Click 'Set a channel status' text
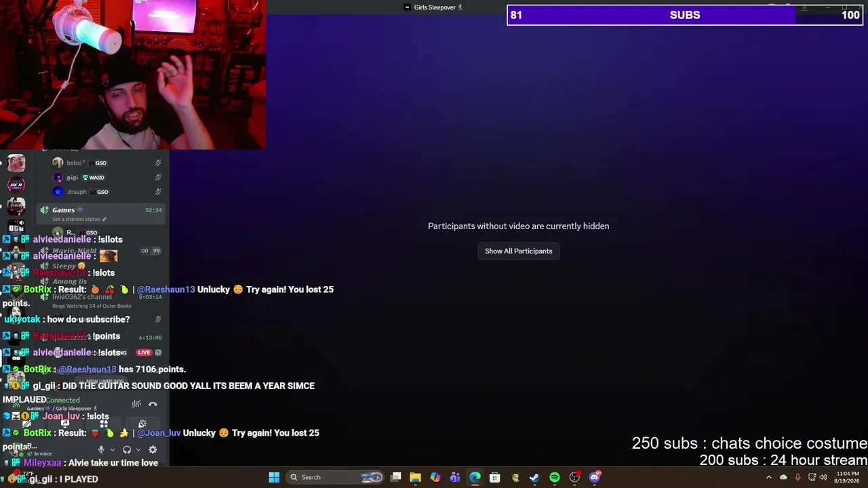 [x=76, y=220]
